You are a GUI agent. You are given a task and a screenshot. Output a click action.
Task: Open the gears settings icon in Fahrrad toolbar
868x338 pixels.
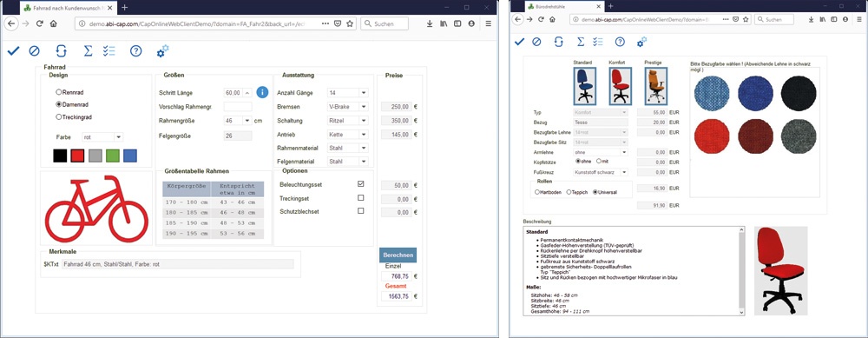click(163, 51)
